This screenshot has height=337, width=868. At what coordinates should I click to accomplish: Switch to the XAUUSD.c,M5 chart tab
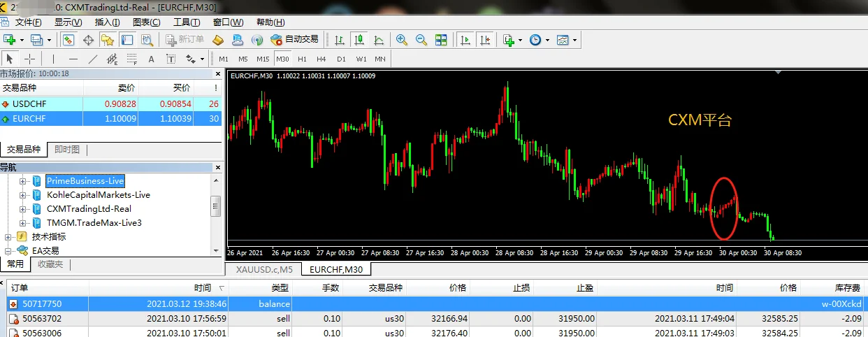tap(263, 269)
